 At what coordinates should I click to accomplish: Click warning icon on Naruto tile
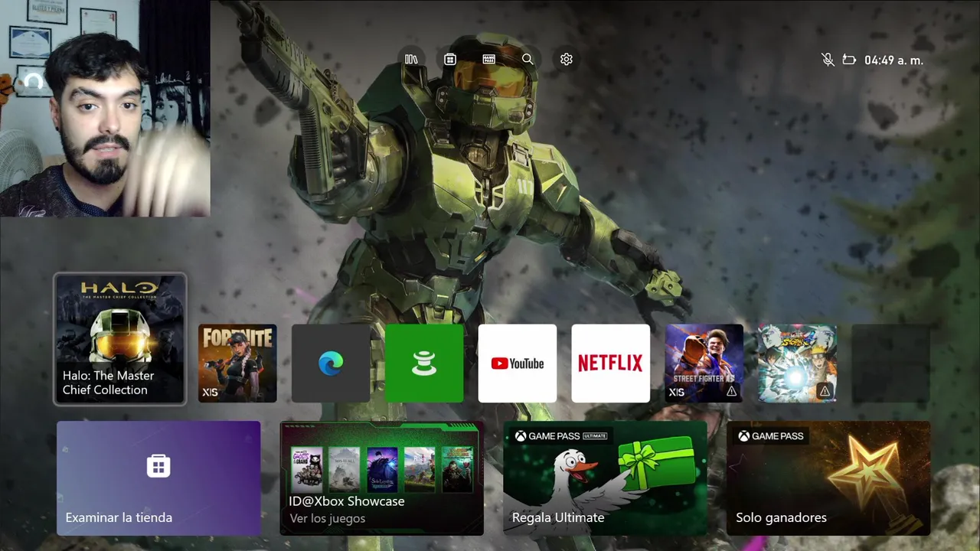825,391
